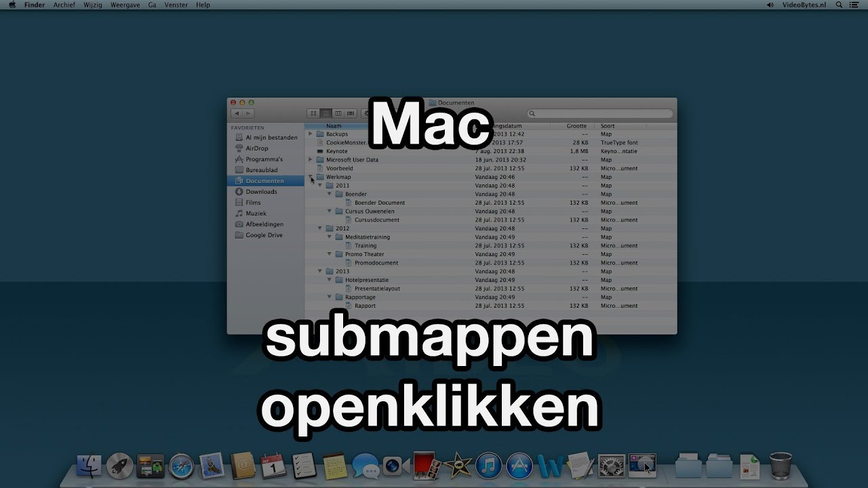This screenshot has height=488, width=868.
Task: Switch Finder to Cover Flow view
Action: coord(351,113)
